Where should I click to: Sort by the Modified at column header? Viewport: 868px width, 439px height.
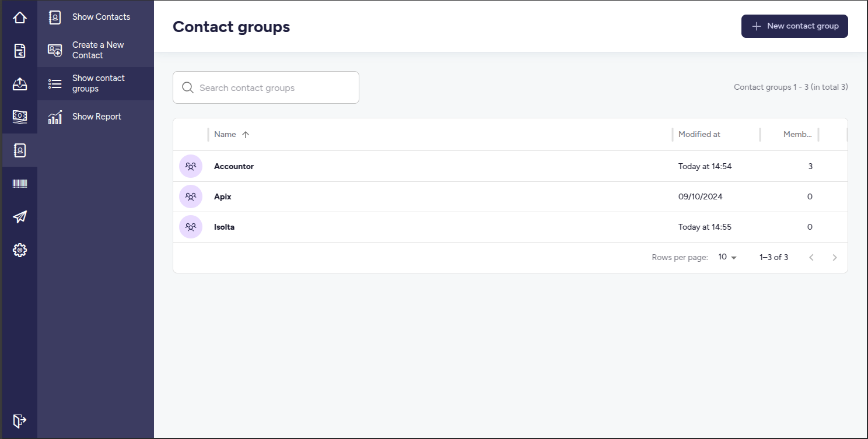[699, 134]
